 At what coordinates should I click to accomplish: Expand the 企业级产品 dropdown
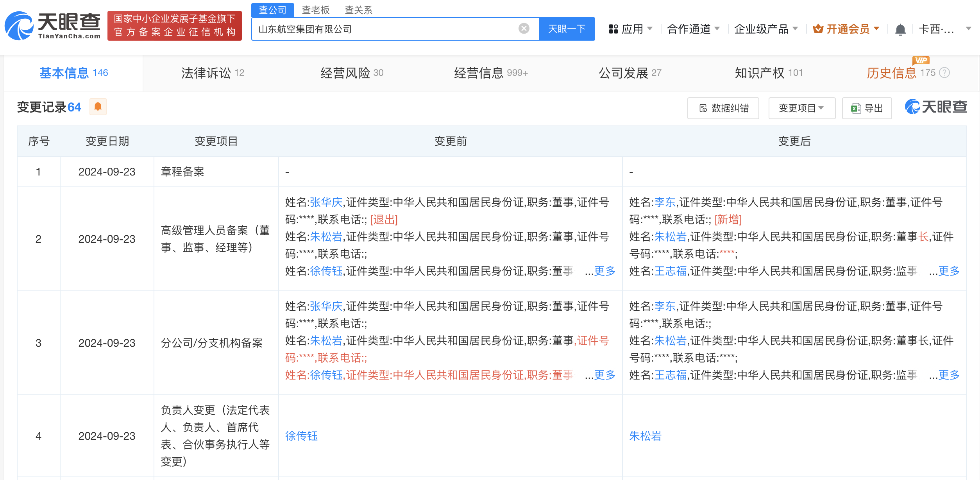pos(766,29)
